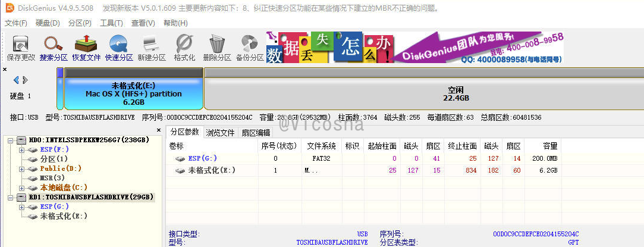Select RD1:TOSHIBAUSBFLASHDRIVE(29GB) in tree
The width and height of the screenshot is (644, 247).
pos(91,197)
